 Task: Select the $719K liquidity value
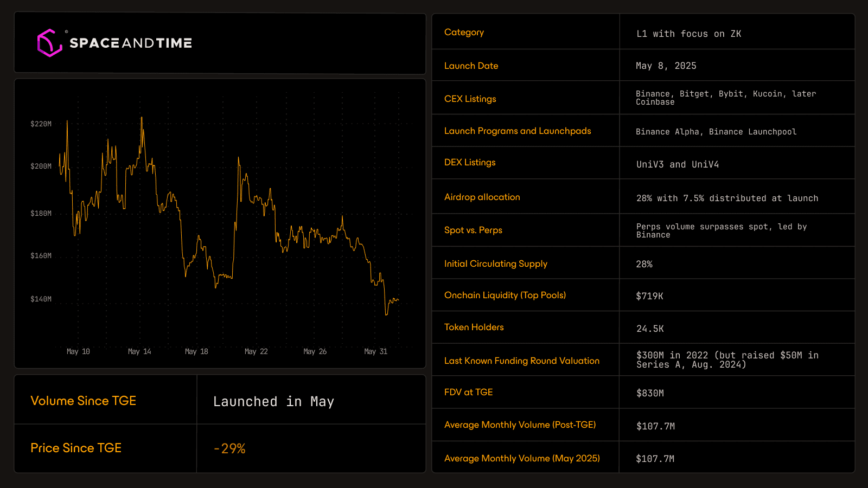tap(650, 297)
